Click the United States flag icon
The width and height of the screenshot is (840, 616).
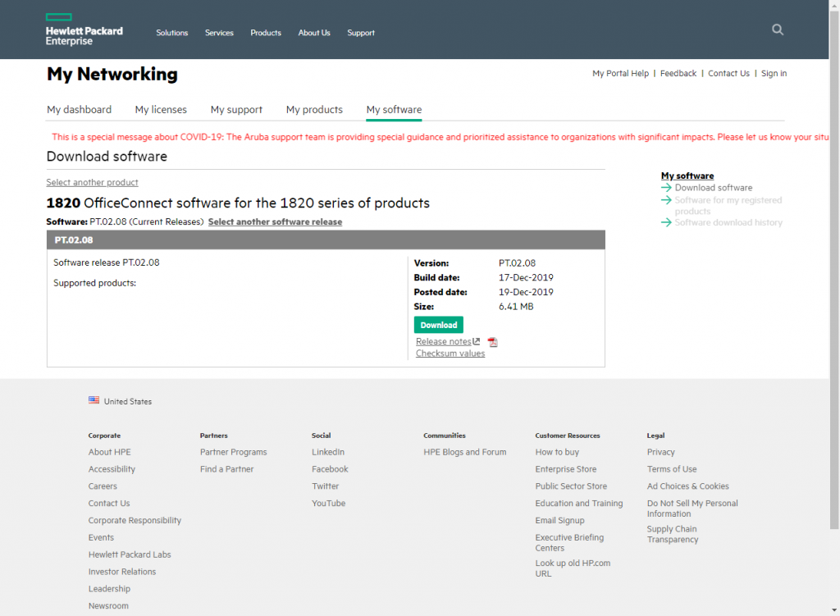pos(94,401)
